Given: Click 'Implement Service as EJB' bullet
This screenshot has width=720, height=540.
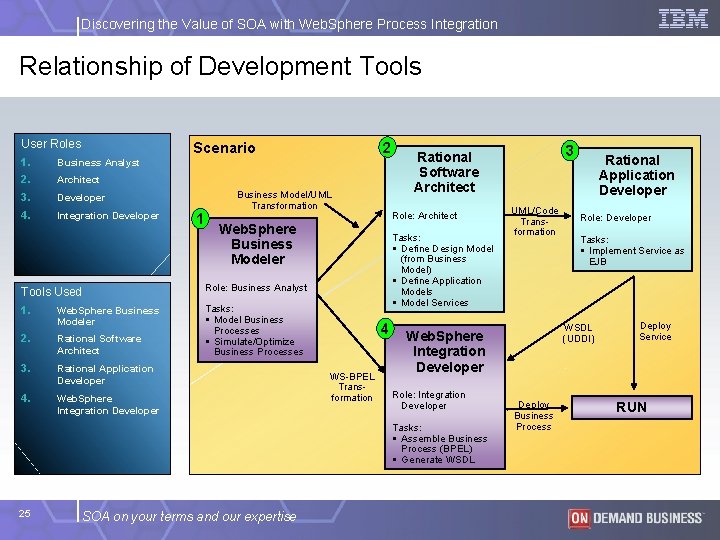Looking at the screenshot, I should tap(632, 256).
